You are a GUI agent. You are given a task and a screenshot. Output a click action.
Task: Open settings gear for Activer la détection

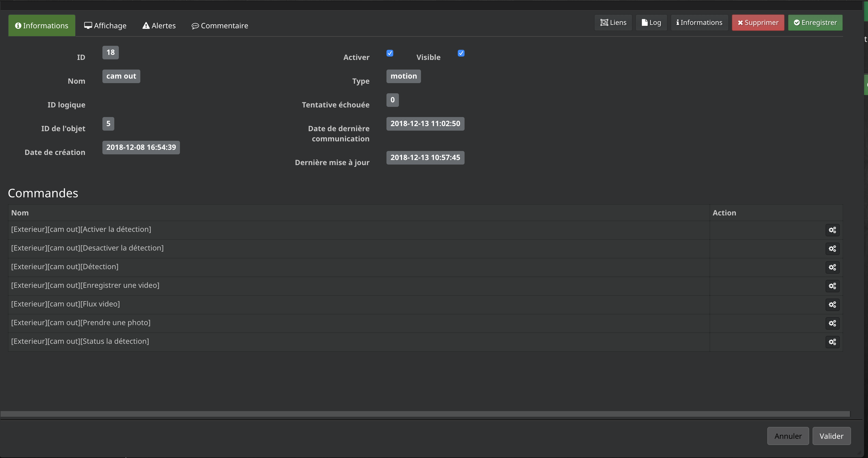click(x=832, y=230)
